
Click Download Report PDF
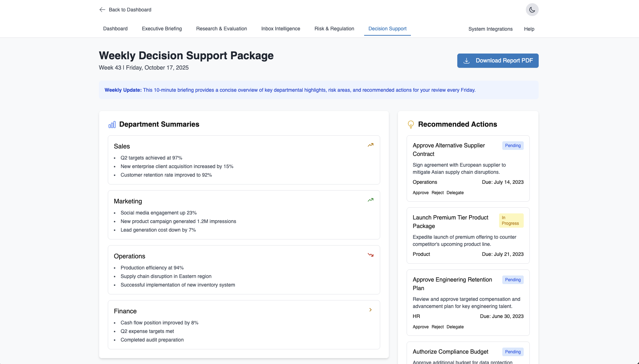[498, 60]
